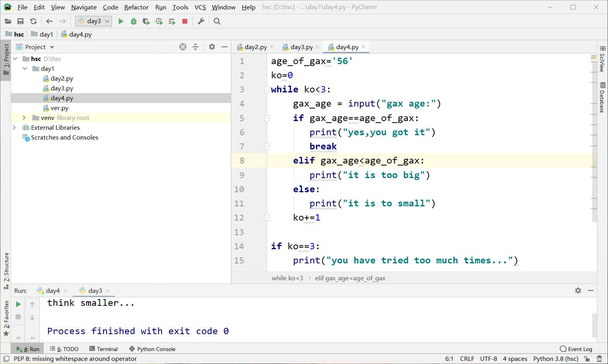The image size is (608, 364).
Task: Close the day4.py editor tab
Action: 363,47
